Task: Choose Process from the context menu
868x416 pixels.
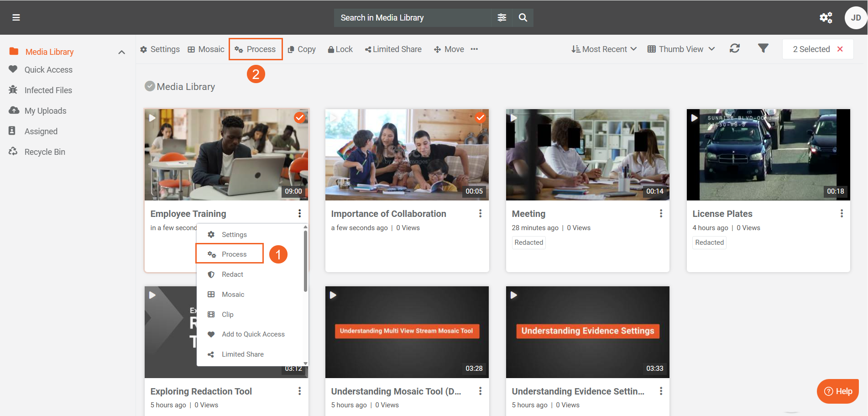Action: click(x=234, y=254)
